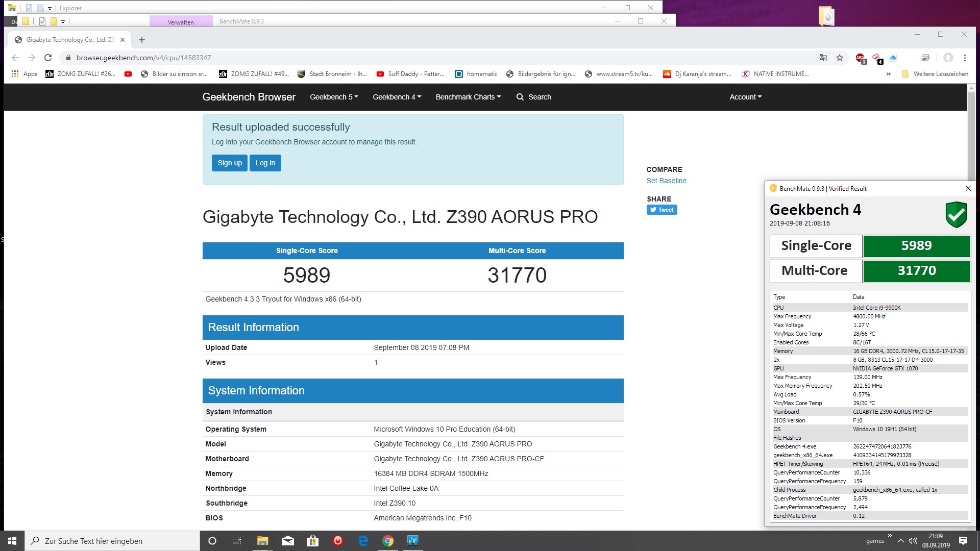
Task: Open the red power icon app on taskbar
Action: tap(338, 541)
